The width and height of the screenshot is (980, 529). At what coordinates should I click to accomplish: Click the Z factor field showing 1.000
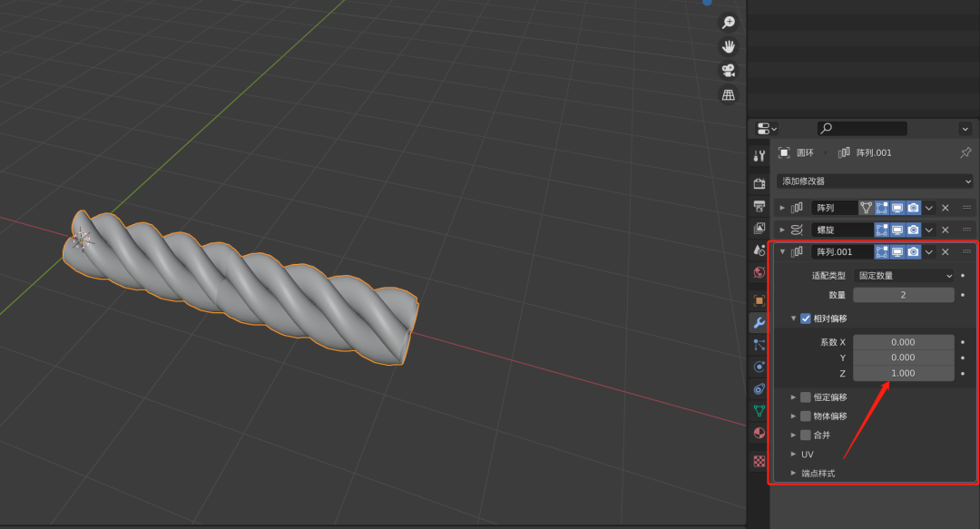pyautogui.click(x=904, y=373)
